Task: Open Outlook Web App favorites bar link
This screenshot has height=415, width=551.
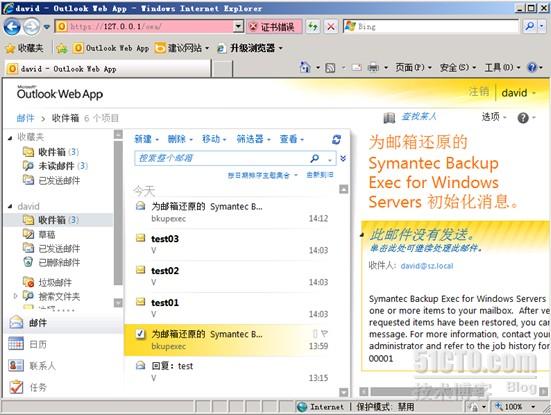Action: click(112, 48)
